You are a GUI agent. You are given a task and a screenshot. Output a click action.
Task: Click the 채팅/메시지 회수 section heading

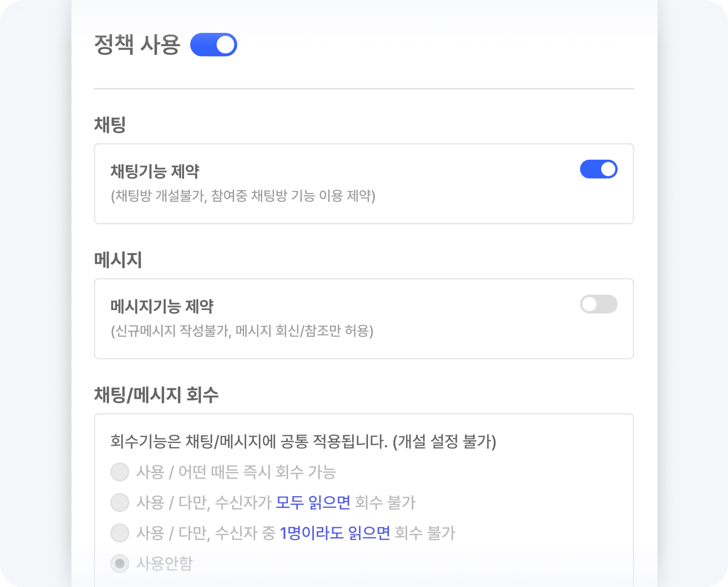(156, 394)
